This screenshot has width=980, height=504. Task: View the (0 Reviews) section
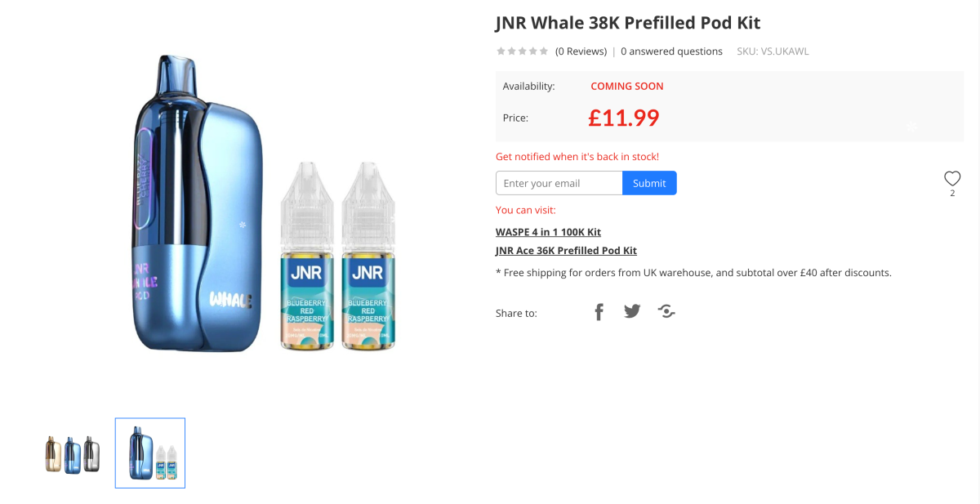[581, 51]
